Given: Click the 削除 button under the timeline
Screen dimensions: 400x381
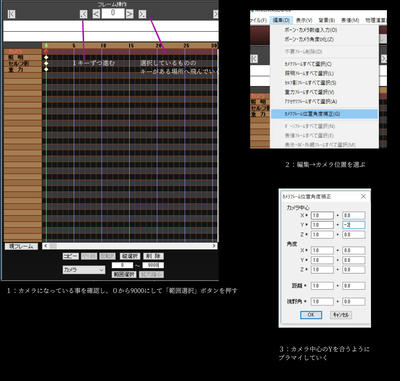Looking at the screenshot, I should click(x=153, y=256).
